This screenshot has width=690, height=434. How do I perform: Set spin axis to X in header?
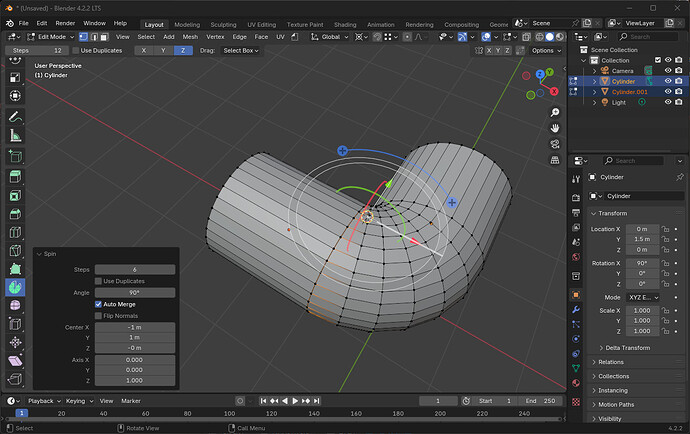[143, 51]
